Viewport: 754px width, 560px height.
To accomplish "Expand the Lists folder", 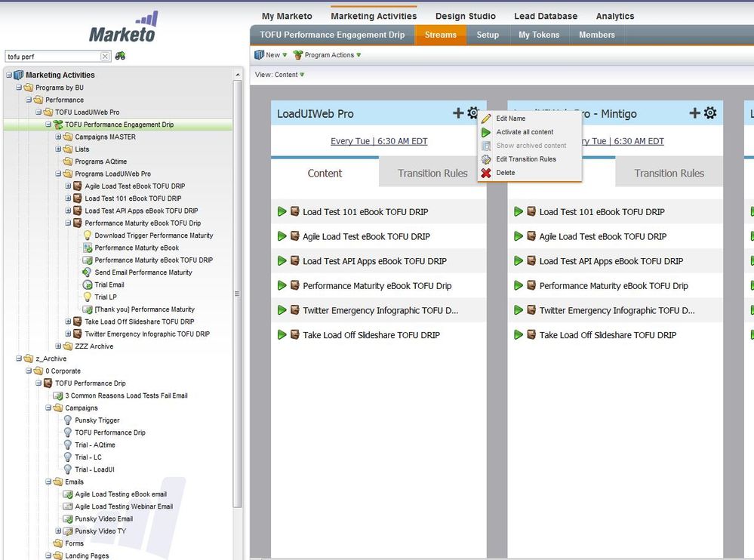I will [58, 149].
